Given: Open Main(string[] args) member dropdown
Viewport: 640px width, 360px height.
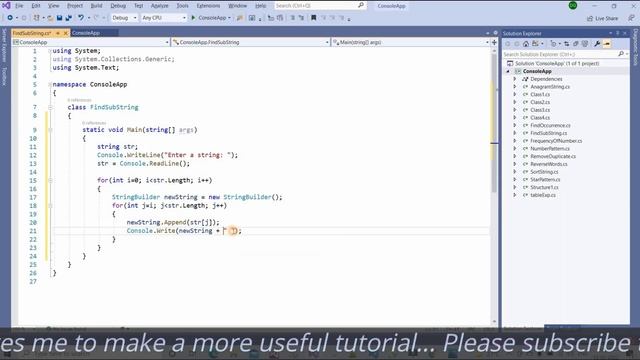Looking at the screenshot, I should [411, 42].
